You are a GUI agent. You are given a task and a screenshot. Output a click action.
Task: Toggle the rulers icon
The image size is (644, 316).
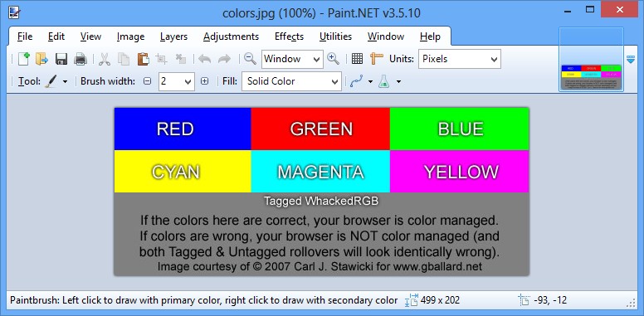pos(376,59)
